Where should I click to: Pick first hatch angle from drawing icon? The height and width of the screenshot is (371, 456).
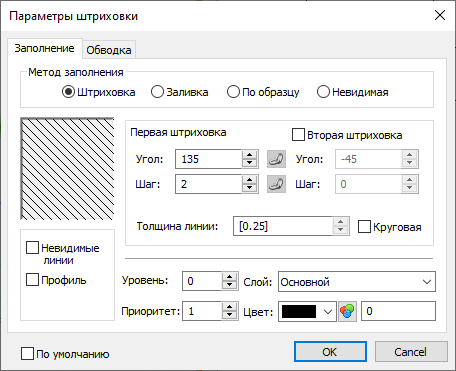276,159
